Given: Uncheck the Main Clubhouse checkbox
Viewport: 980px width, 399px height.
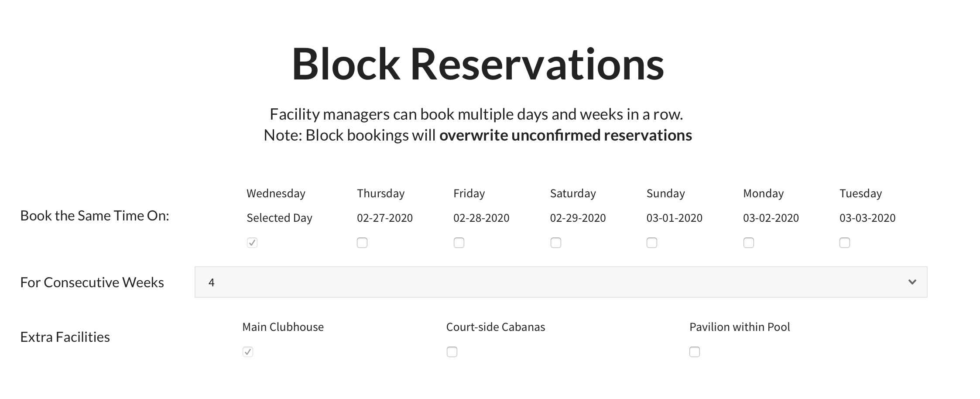Looking at the screenshot, I should [x=248, y=352].
